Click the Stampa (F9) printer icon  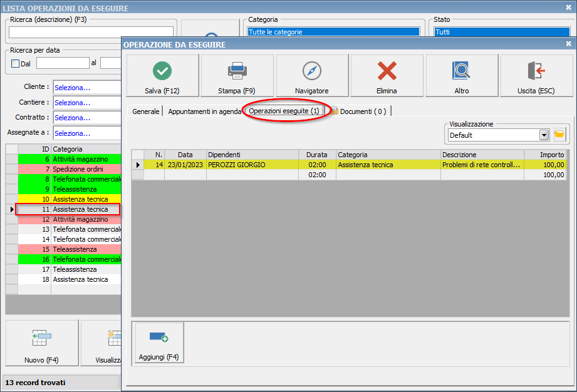[x=237, y=71]
